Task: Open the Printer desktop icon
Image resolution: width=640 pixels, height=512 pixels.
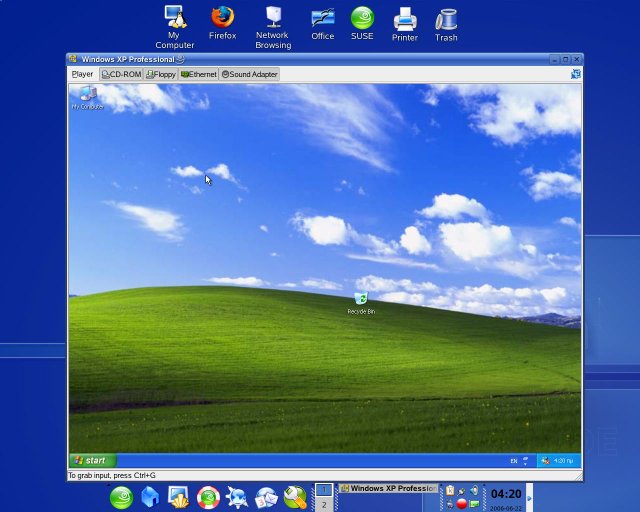Action: coord(405,22)
